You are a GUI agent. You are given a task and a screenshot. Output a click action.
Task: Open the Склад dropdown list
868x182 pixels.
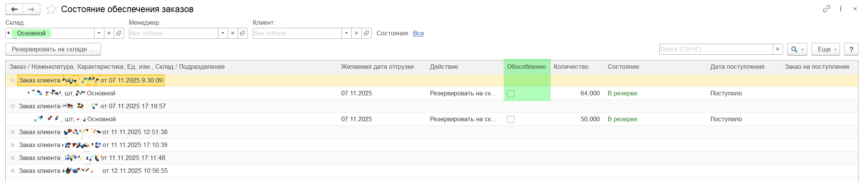pyautogui.click(x=99, y=33)
